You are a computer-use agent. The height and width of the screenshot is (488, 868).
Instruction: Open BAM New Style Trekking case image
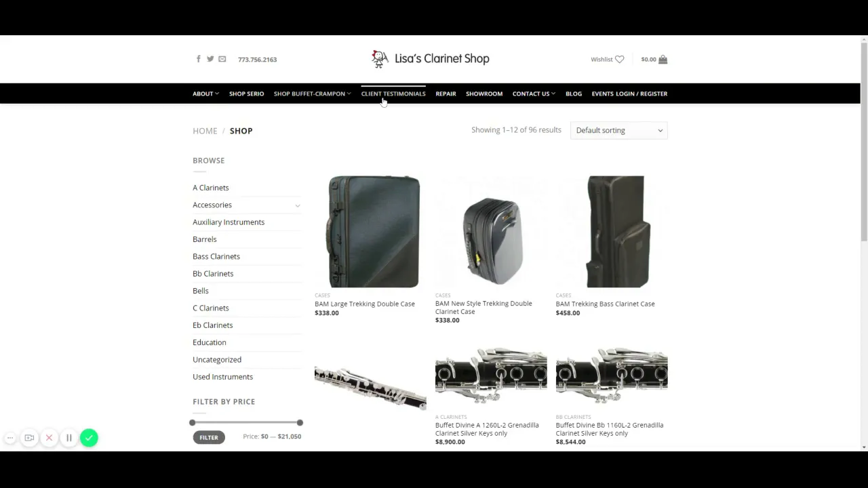pyautogui.click(x=491, y=232)
